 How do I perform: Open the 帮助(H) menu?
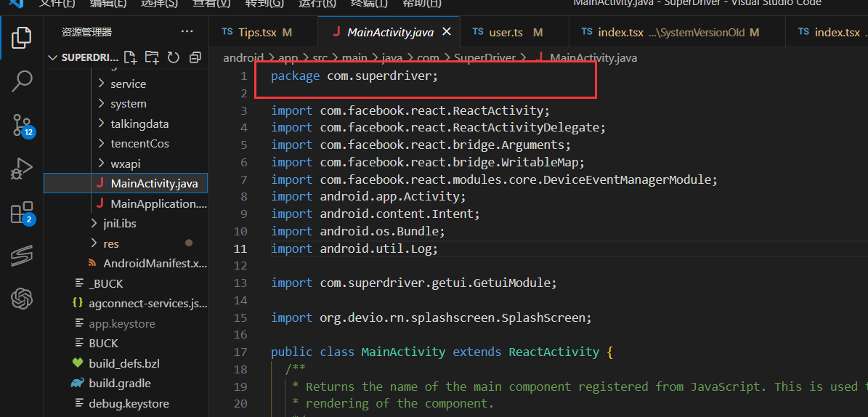tap(421, 3)
